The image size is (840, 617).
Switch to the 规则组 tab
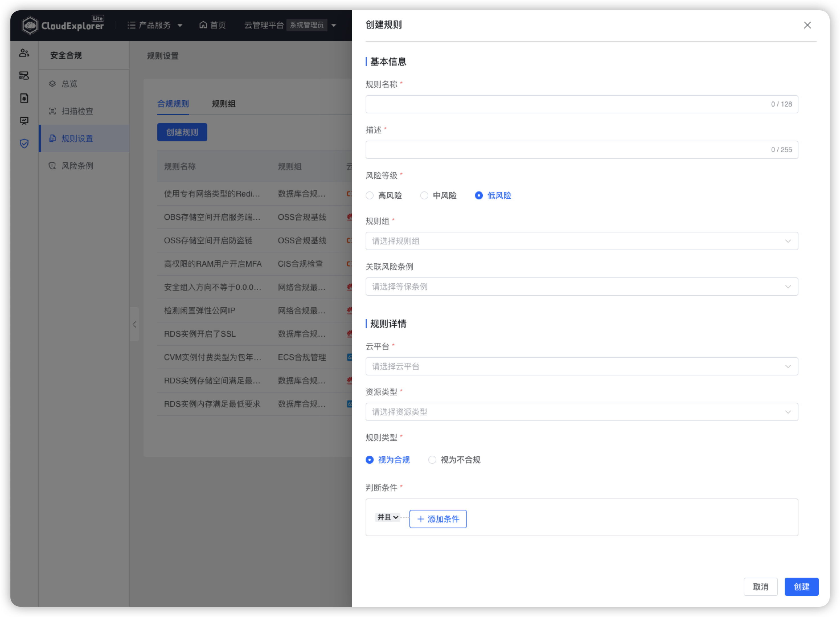pos(224,104)
